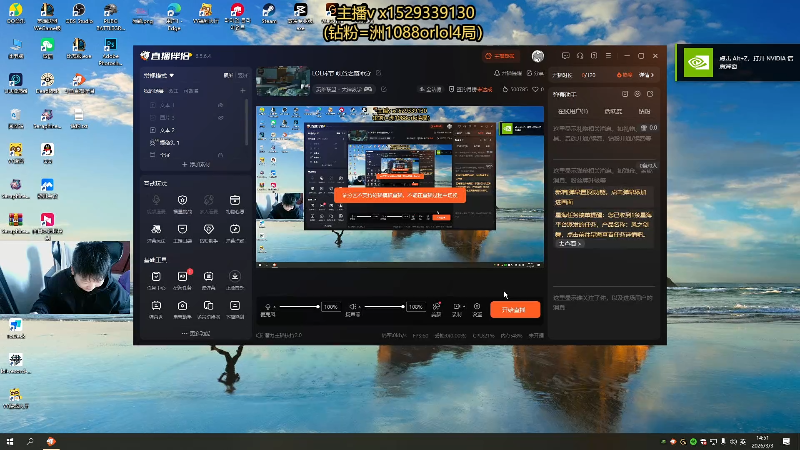Select the third tab above the source list
Viewport: 800px width, 450px height.
[x=191, y=91]
